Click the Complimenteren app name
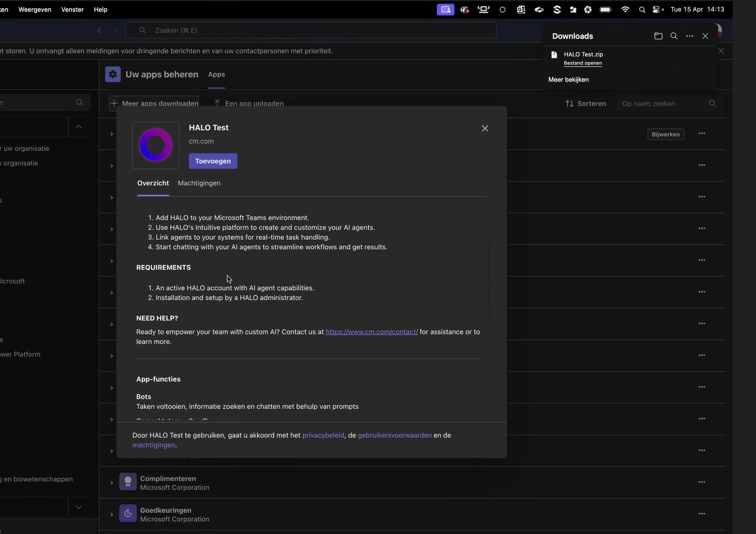The height and width of the screenshot is (534, 756). click(x=168, y=478)
